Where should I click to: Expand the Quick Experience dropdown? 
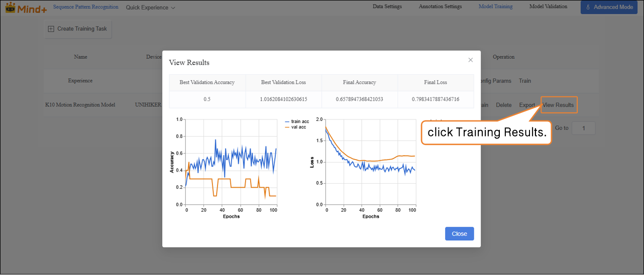tap(150, 8)
